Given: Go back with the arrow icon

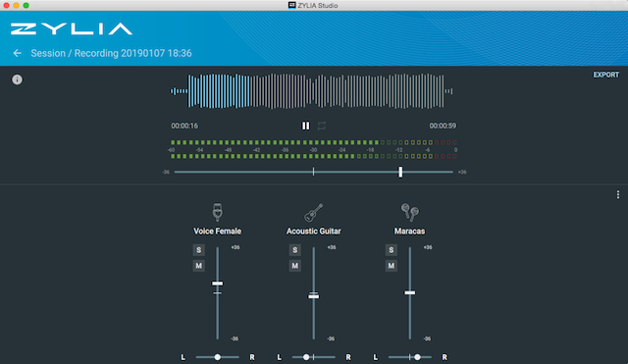Looking at the screenshot, I should (x=17, y=53).
